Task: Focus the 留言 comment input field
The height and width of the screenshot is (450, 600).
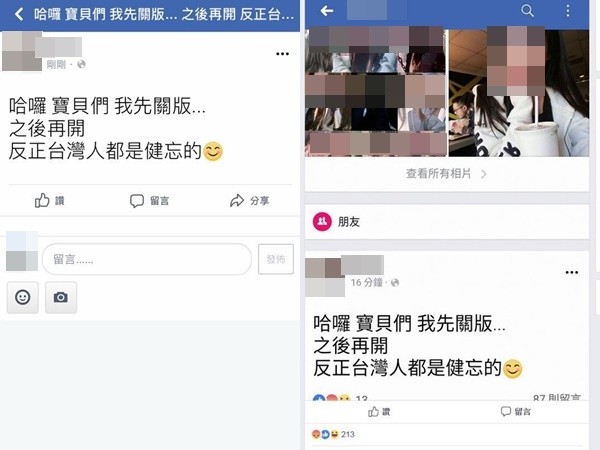Action: pyautogui.click(x=147, y=259)
